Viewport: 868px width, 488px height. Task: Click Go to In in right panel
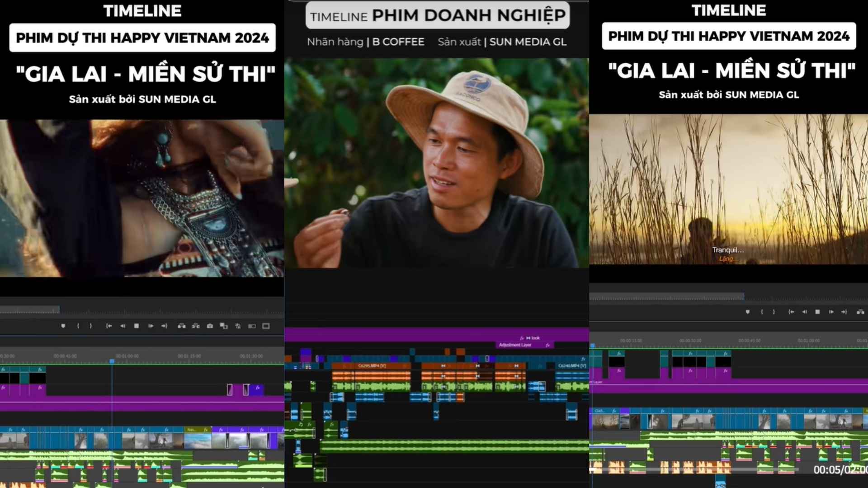pos(791,312)
